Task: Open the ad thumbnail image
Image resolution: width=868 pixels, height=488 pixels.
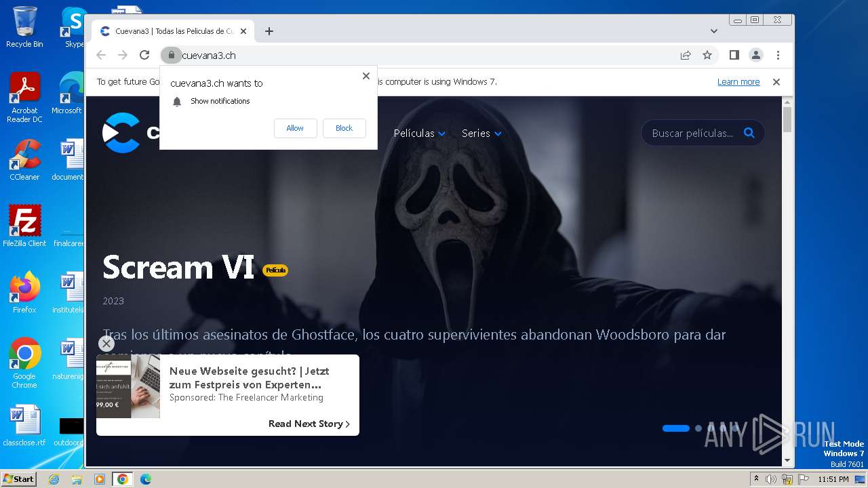Action: (128, 386)
